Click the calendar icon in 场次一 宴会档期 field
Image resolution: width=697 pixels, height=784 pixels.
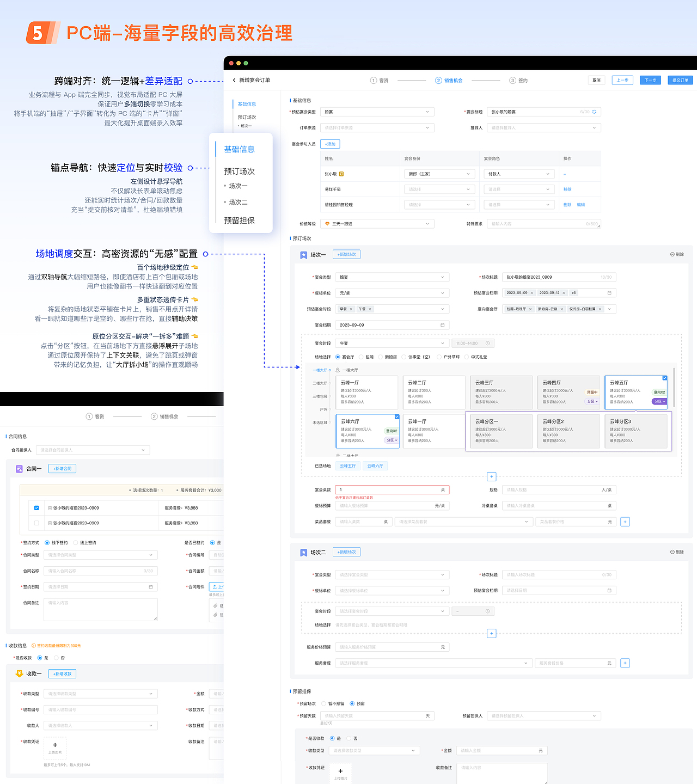click(x=442, y=325)
